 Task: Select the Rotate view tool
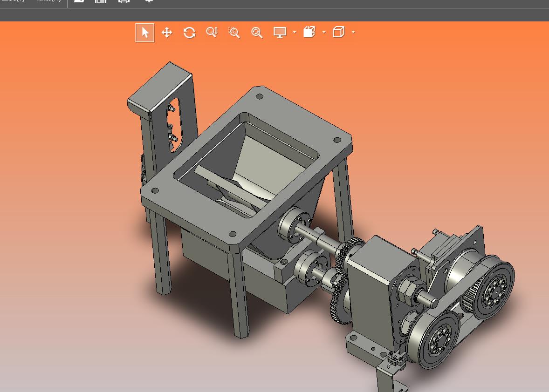point(189,33)
